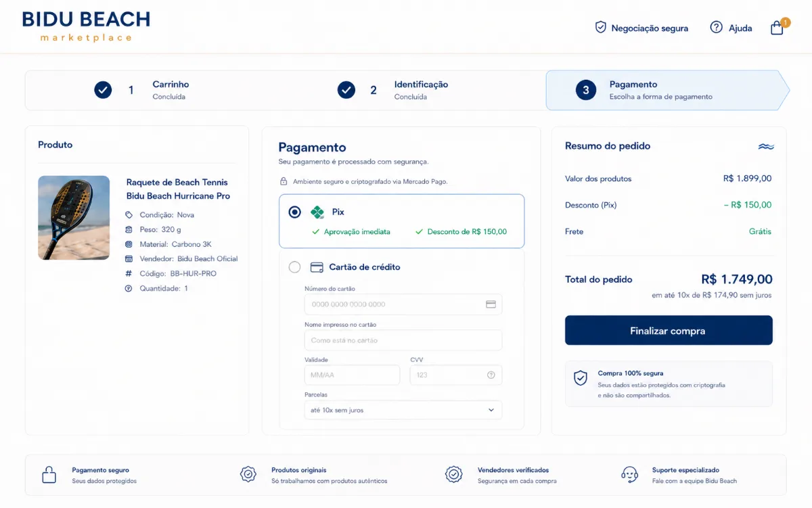The image size is (812, 508).
Task: Click the wave icon in Resumo do pedido
Action: [766, 146]
